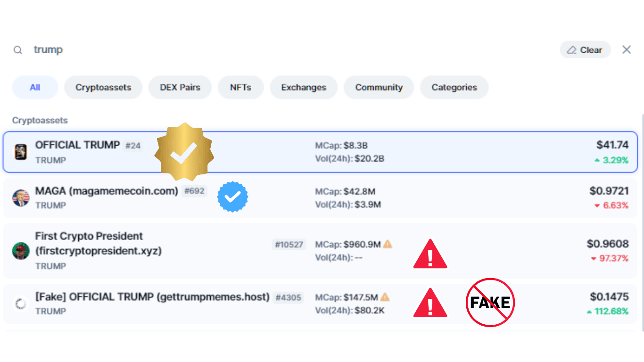Close the search panel with X
The height and width of the screenshot is (362, 644).
627,49
